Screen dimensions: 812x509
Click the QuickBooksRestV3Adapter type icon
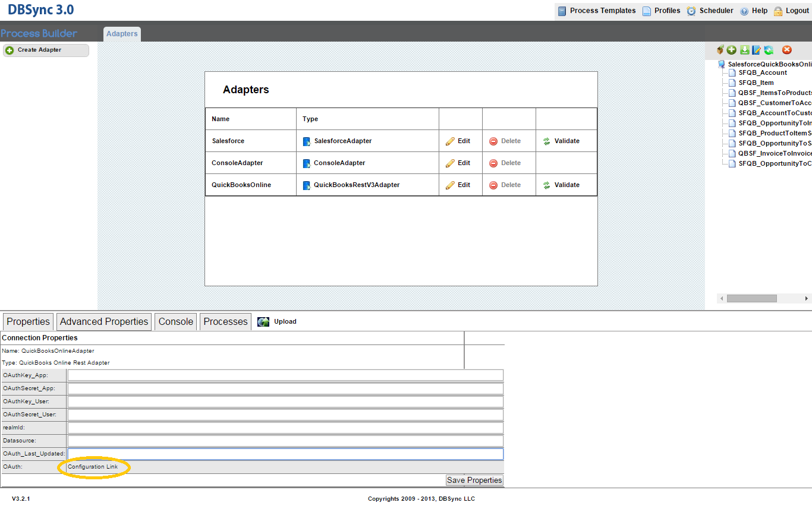pos(307,185)
